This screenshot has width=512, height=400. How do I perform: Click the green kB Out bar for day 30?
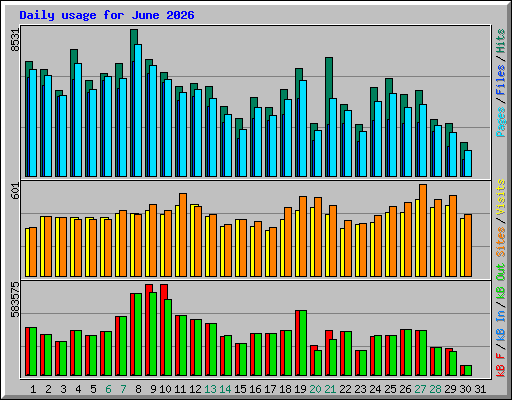468,371
